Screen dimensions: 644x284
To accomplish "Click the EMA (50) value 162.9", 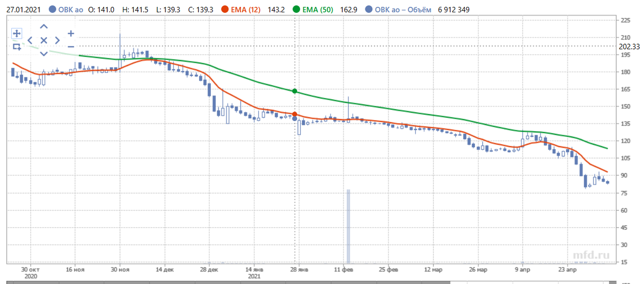I will pos(349,9).
